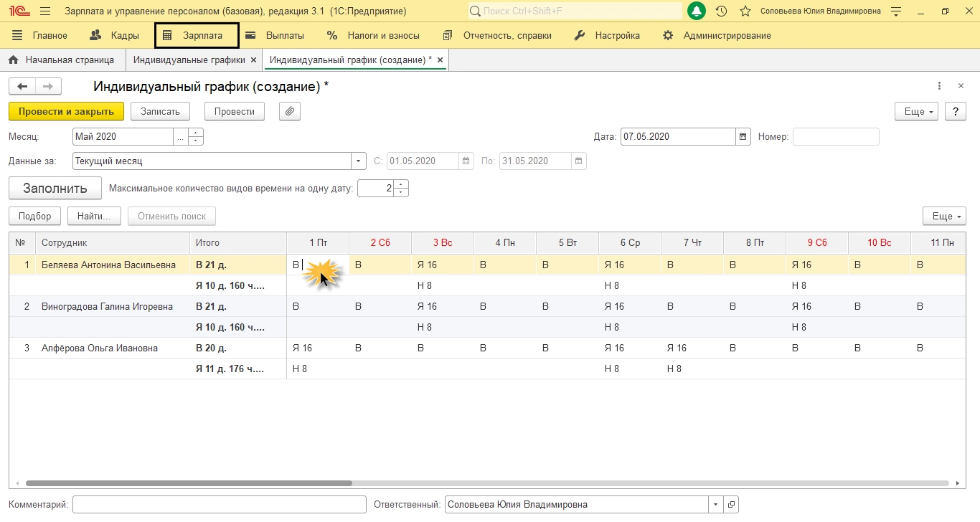Click into the Дата input field
Viewport: 980px width, 522px height.
pos(678,137)
